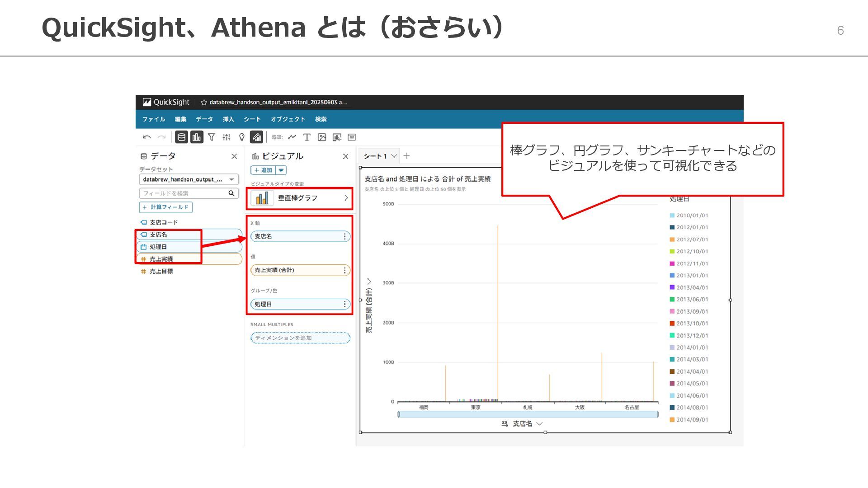Open the dataset dropdown databrew_handson_output
Image resolution: width=868 pixels, height=488 pixels.
point(189,179)
